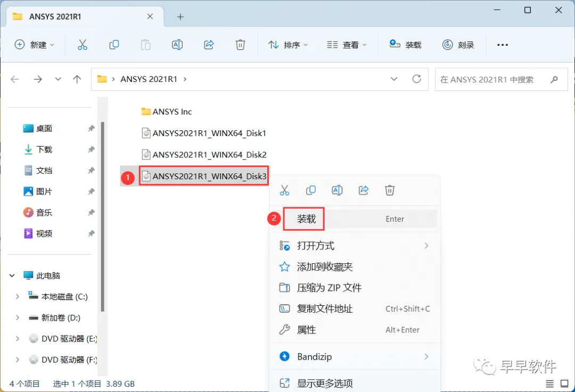Switch to large icons view in status bar
Screen dimensions: 575x392
click(564, 383)
